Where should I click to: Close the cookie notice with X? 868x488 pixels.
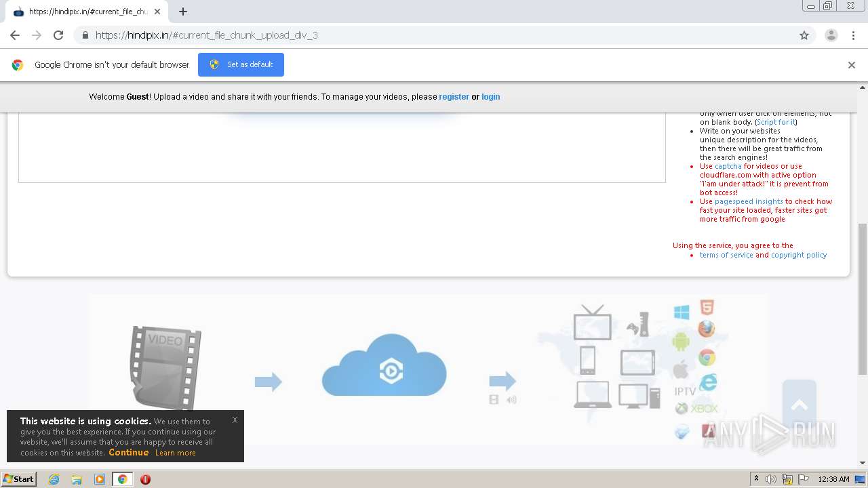click(235, 420)
